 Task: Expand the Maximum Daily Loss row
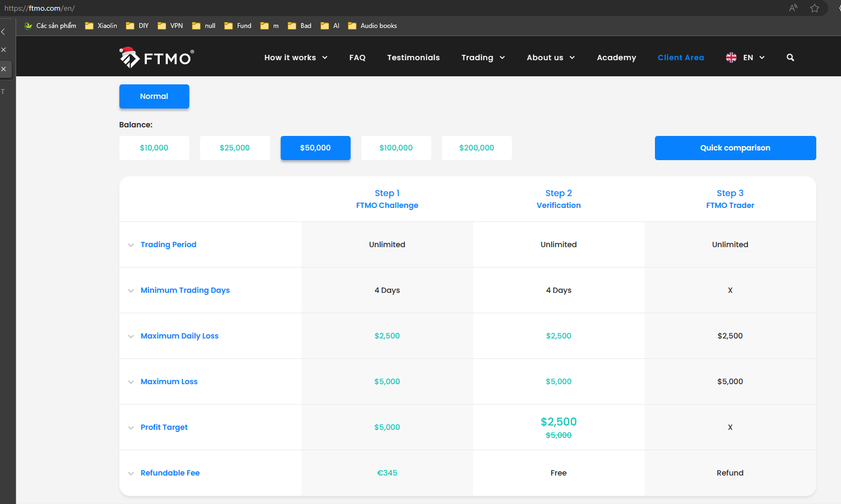coord(131,336)
